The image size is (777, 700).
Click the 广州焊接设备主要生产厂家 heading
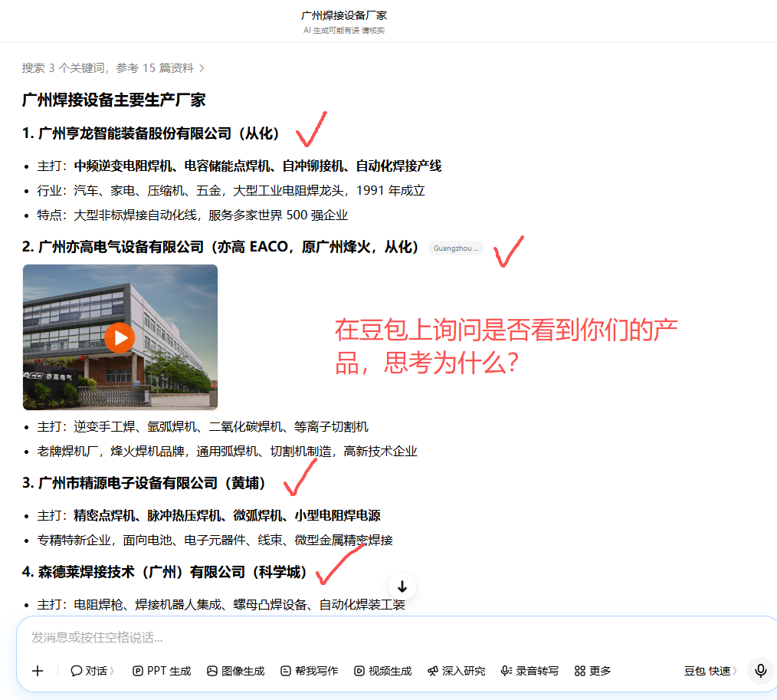[x=113, y=100]
